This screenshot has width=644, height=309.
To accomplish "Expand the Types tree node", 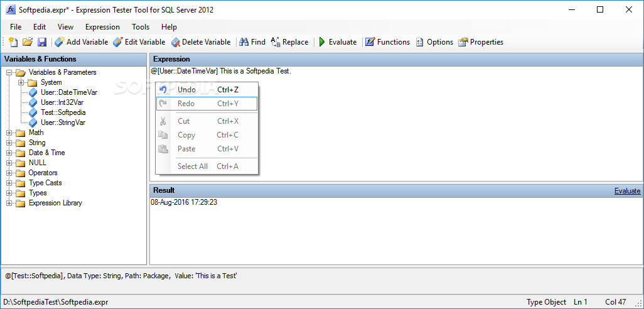I will tap(9, 193).
